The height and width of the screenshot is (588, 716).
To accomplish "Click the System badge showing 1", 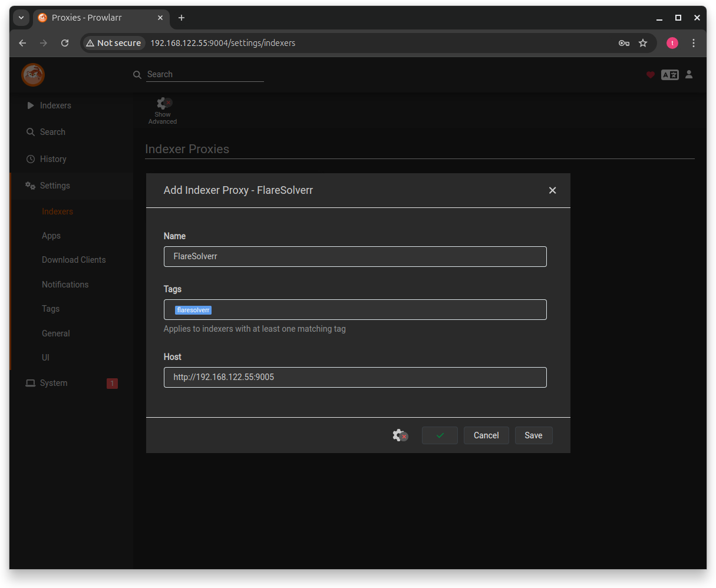I will [112, 383].
